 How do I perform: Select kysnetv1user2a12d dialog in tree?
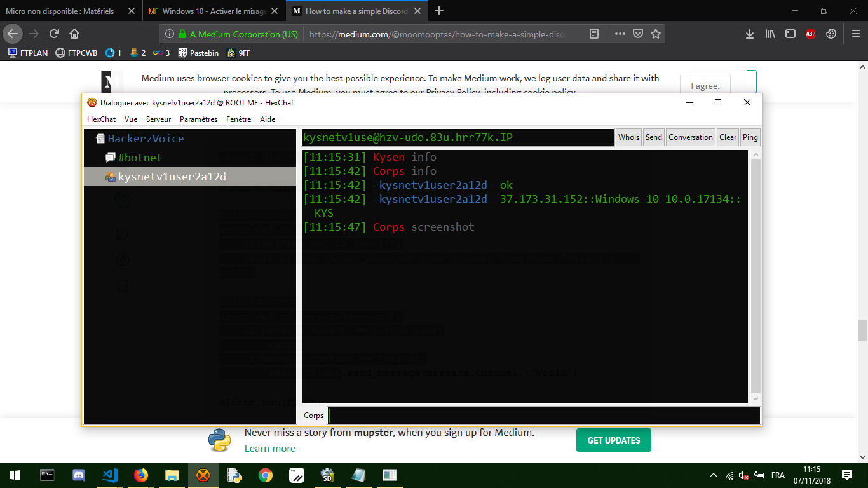point(190,177)
